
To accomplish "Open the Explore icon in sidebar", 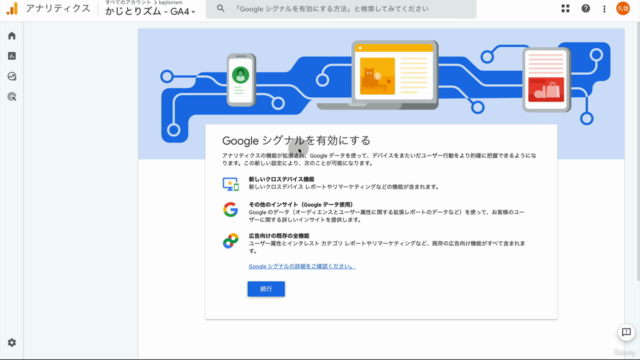I will [12, 76].
